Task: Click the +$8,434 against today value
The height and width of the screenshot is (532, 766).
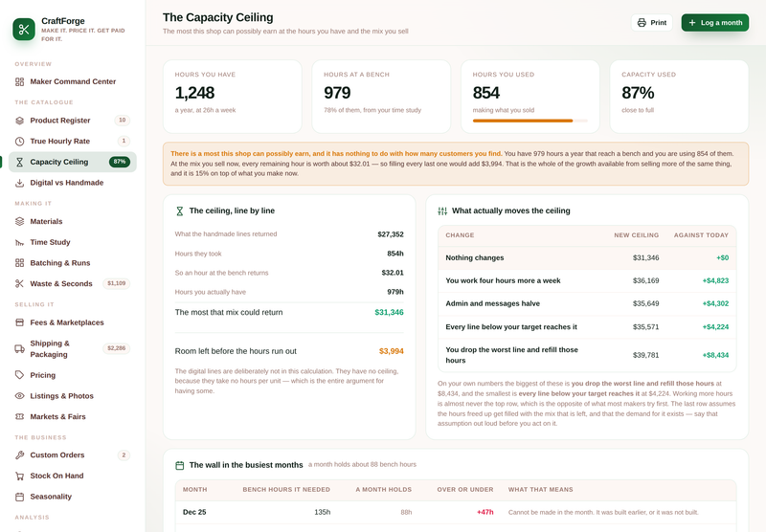Action: pos(715,355)
